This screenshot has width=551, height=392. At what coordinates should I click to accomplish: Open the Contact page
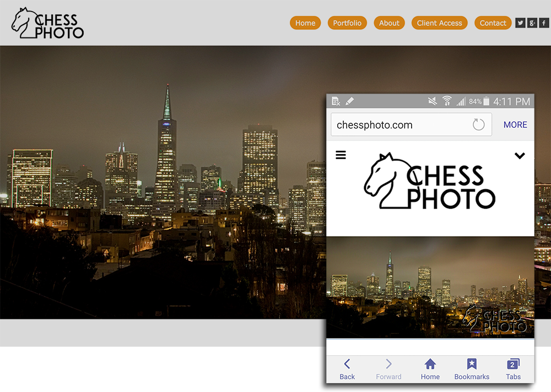493,23
